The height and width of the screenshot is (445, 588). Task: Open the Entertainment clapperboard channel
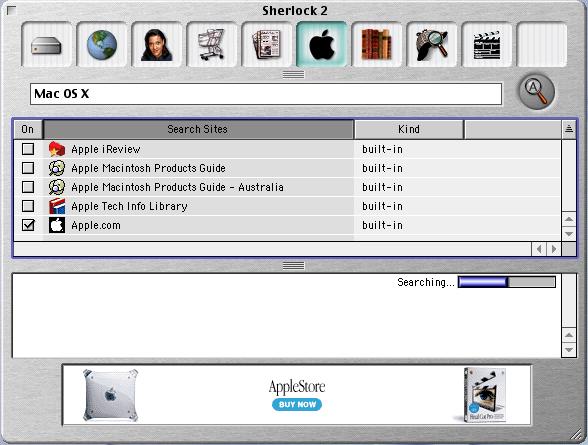(x=487, y=45)
